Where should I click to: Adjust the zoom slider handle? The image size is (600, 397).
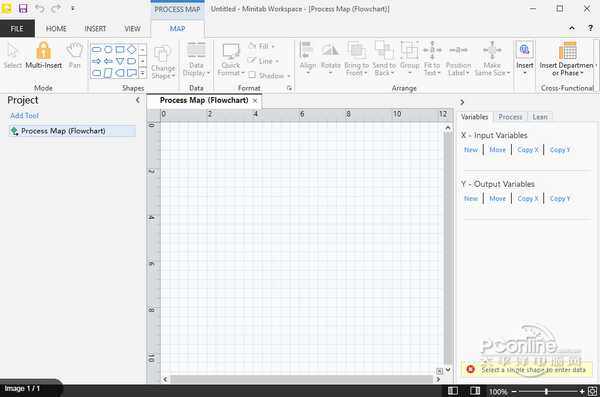pos(546,391)
